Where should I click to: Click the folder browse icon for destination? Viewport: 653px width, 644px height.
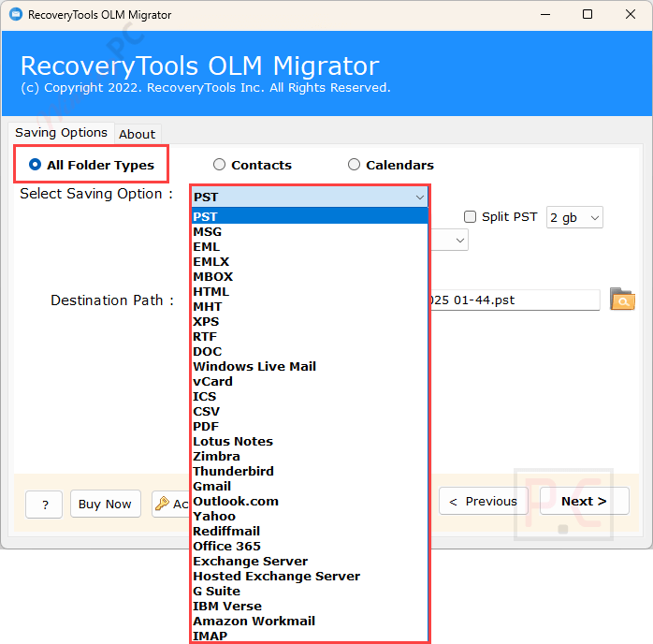click(622, 300)
